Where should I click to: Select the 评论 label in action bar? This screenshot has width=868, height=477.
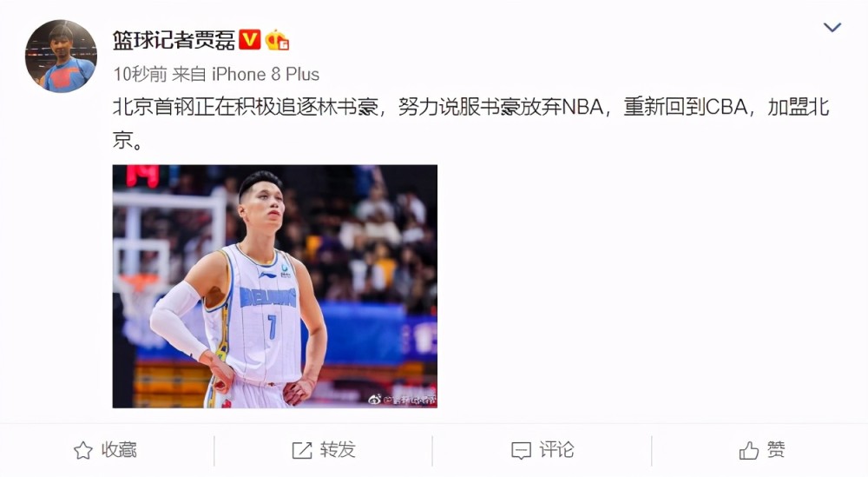[x=557, y=450]
